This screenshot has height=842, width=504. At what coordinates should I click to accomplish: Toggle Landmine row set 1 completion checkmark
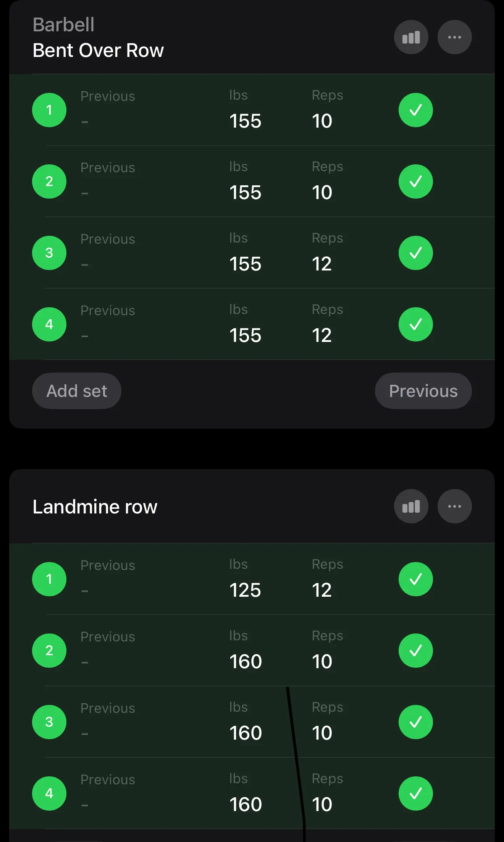(415, 579)
